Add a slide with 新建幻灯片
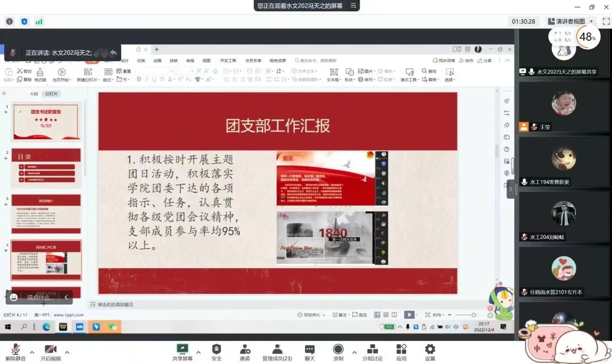 pos(87,75)
